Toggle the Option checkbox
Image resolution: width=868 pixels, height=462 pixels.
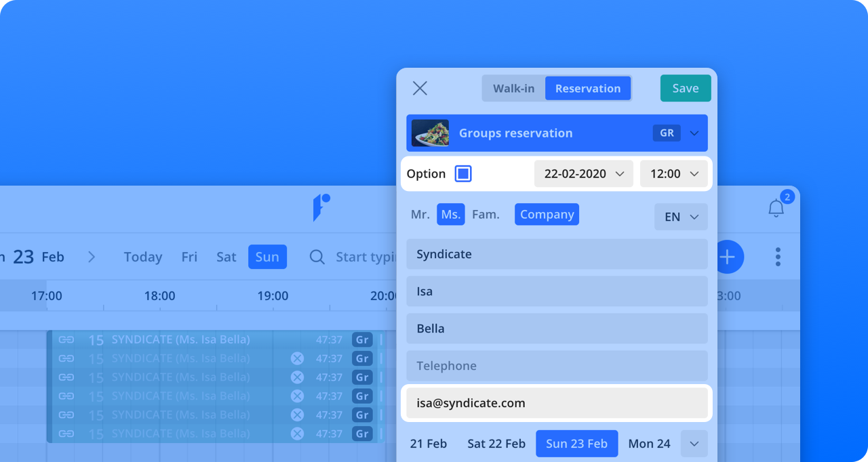click(463, 173)
